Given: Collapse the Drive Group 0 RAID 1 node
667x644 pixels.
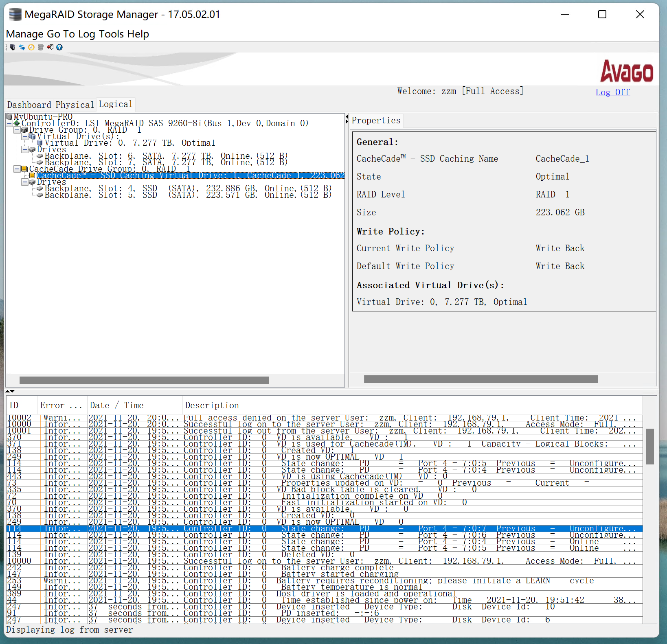Looking at the screenshot, I should (x=17, y=130).
